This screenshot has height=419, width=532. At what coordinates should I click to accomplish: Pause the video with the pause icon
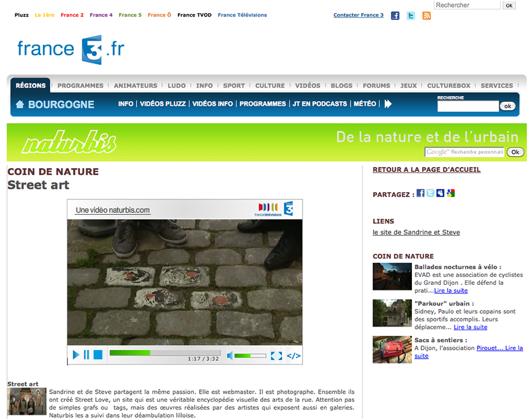point(86,354)
